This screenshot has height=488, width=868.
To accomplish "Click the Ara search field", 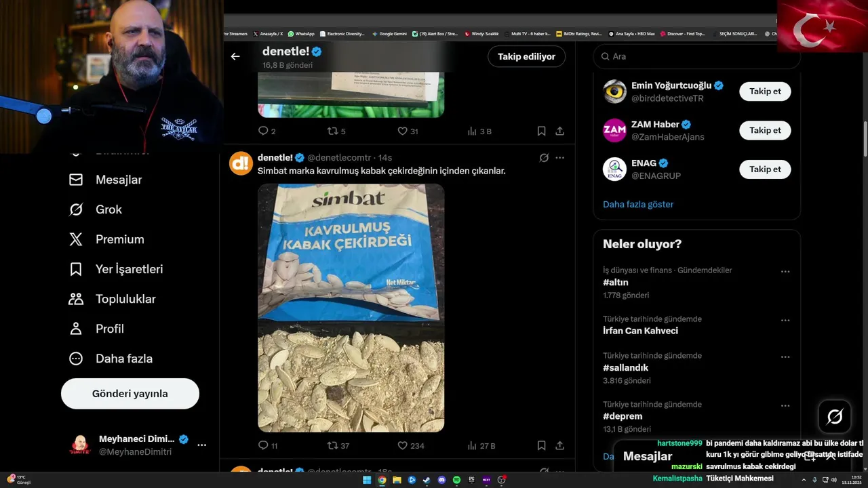I will (x=696, y=56).
